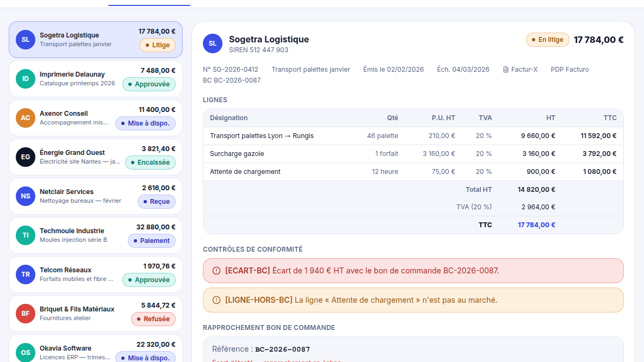Click the Énergie Grand Ouest EG avatar
This screenshot has height=362, width=644.
pyautogui.click(x=26, y=157)
